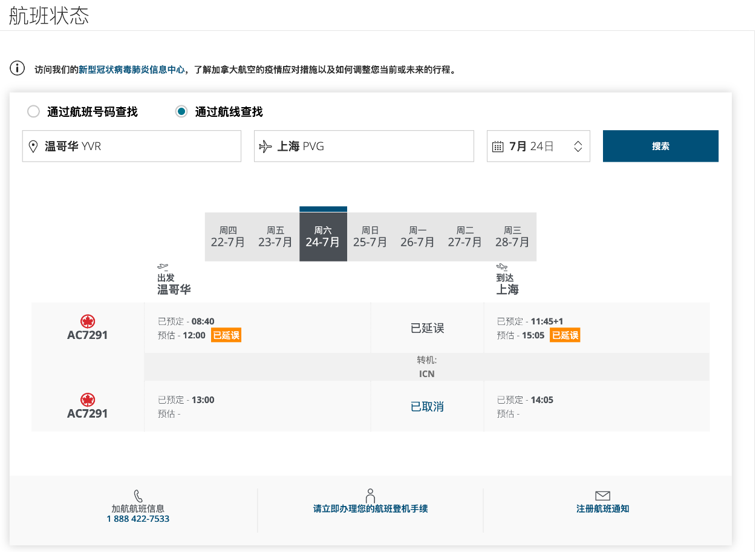This screenshot has width=756, height=552.
Task: Select the check-in person icon in the footer
Action: (369, 496)
